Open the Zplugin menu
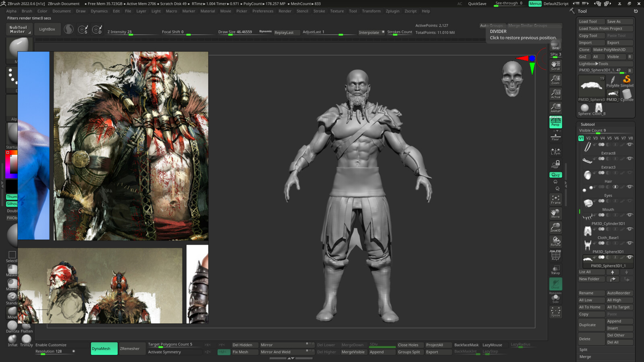This screenshot has height=362, width=644. point(392,11)
